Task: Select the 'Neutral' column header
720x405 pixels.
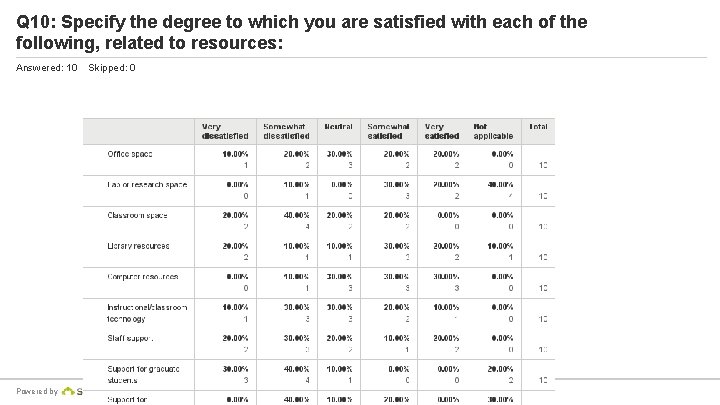Action: tap(338, 127)
